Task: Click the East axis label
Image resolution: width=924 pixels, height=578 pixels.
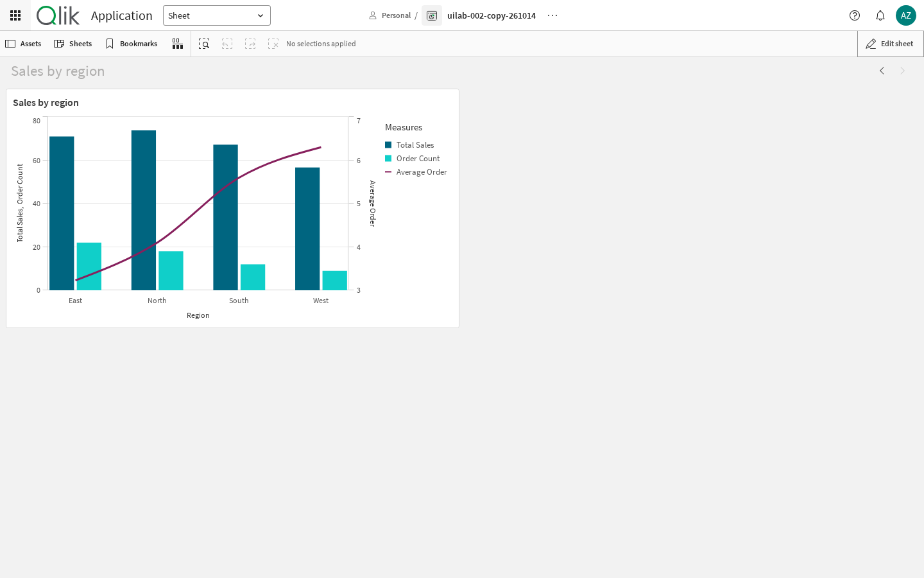Action: [76, 301]
